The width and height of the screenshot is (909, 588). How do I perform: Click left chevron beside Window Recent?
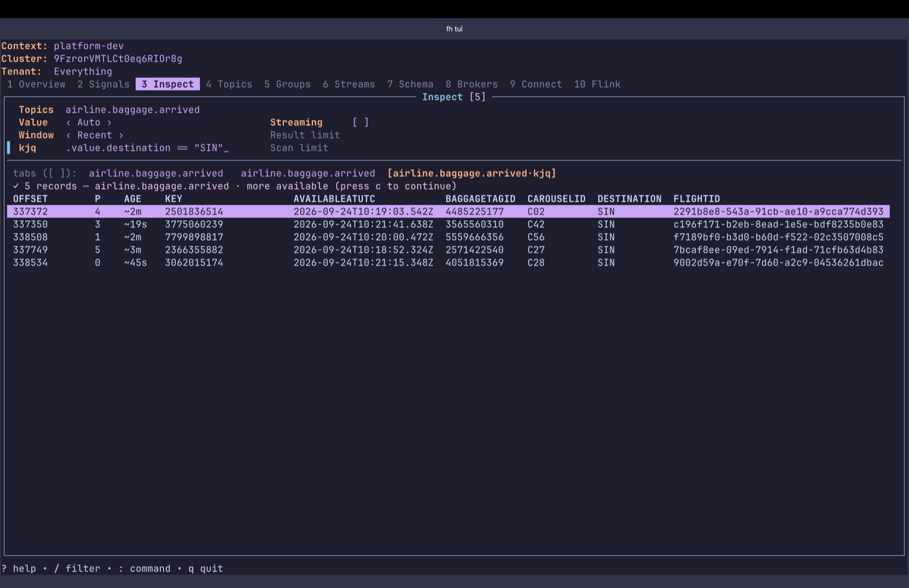pyautogui.click(x=68, y=135)
